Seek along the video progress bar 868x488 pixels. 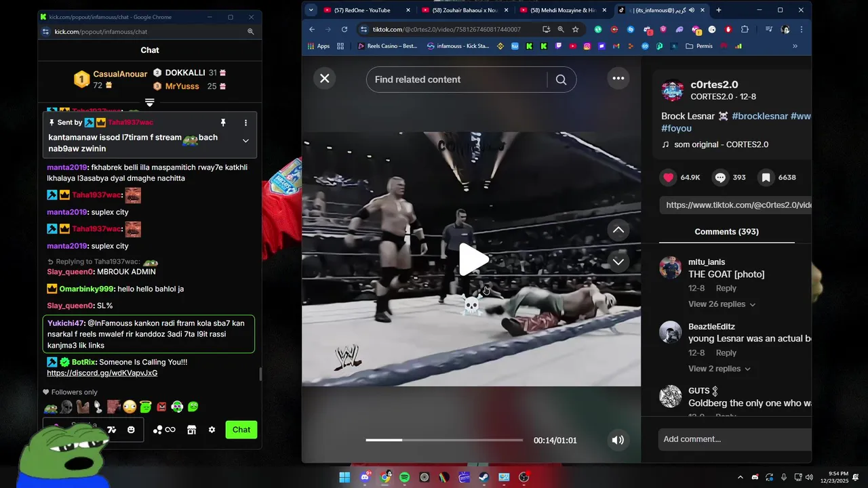click(x=444, y=440)
